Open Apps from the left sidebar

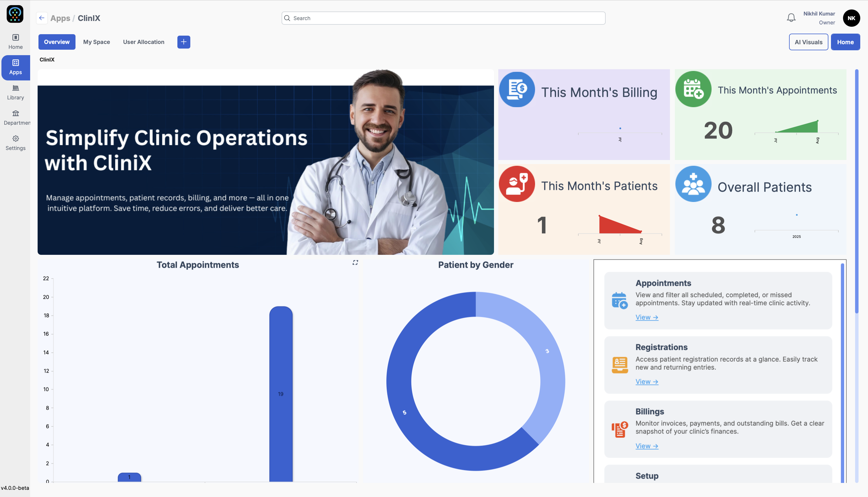[15, 67]
